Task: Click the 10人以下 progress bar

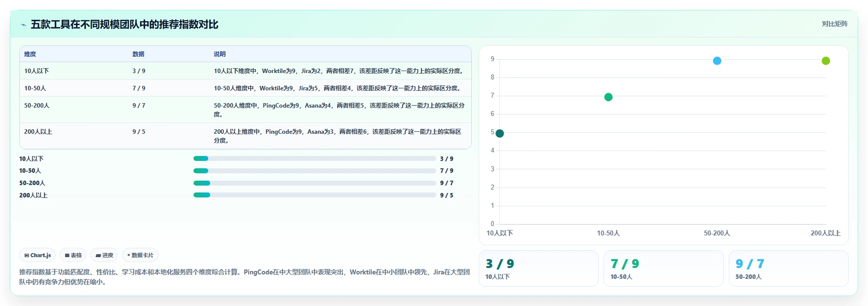Action: tap(315, 158)
